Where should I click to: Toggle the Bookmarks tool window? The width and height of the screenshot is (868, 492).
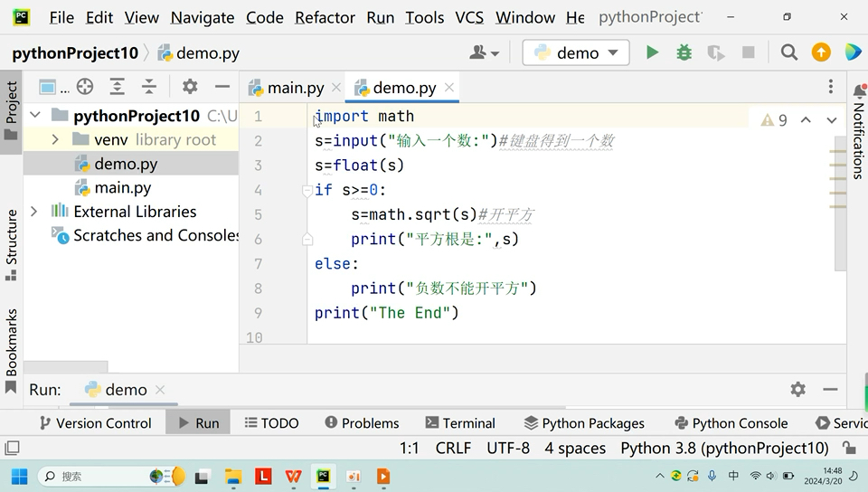click(x=11, y=348)
